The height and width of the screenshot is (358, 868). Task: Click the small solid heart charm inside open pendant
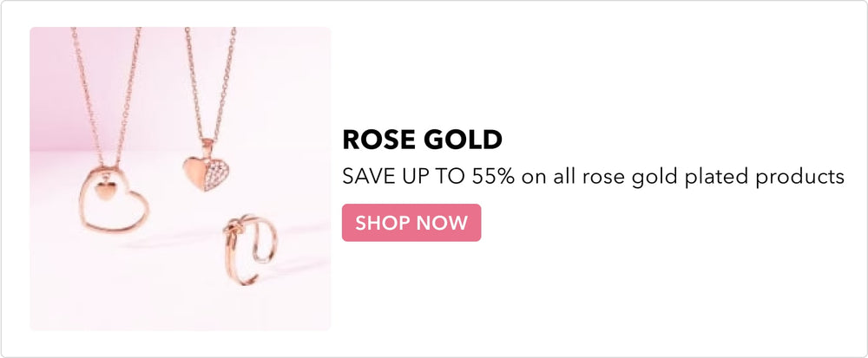coord(103,191)
